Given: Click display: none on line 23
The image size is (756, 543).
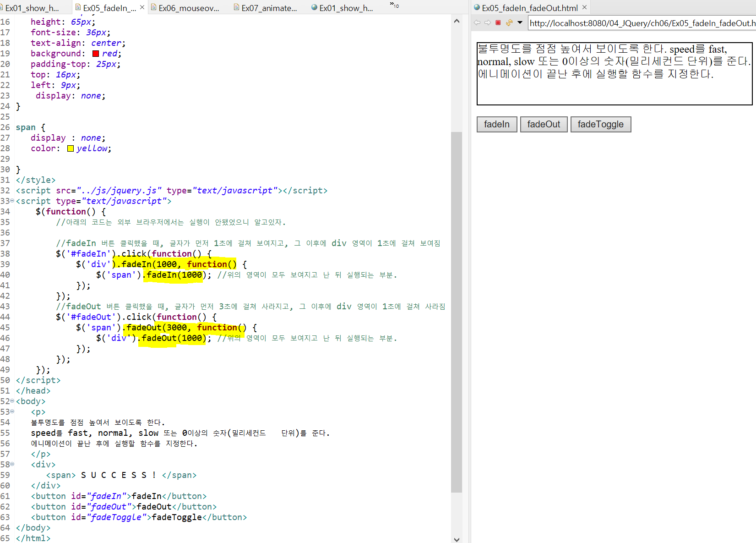Looking at the screenshot, I should (71, 96).
